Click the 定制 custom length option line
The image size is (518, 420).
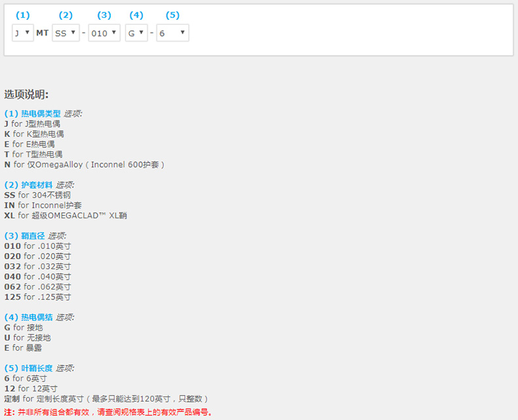(x=106, y=399)
